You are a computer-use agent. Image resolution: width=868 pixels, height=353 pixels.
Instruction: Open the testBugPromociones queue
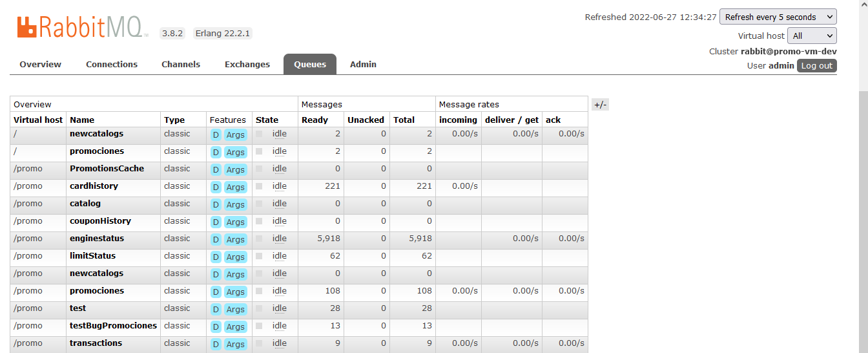pos(113,326)
